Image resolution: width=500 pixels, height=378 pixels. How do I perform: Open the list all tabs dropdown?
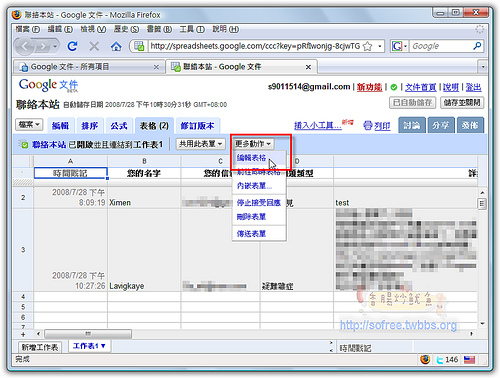tap(483, 67)
